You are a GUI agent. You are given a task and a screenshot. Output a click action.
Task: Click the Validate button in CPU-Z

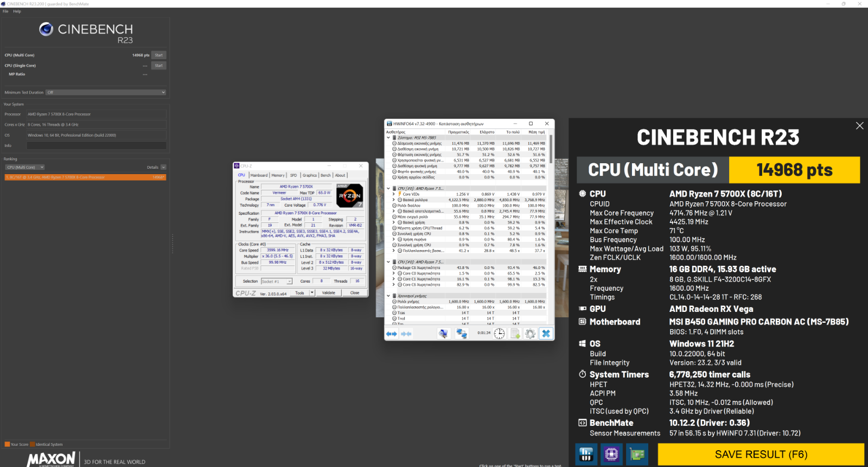point(329,293)
